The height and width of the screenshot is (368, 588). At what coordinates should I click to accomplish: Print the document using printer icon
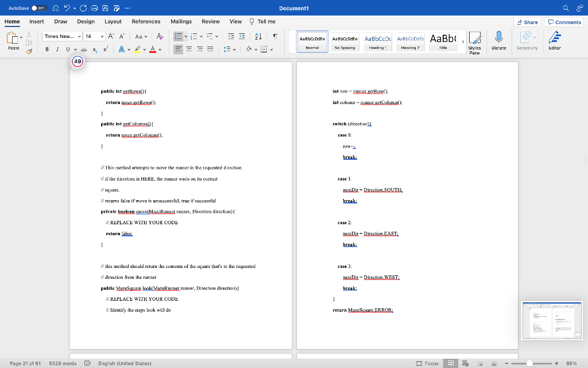94,8
